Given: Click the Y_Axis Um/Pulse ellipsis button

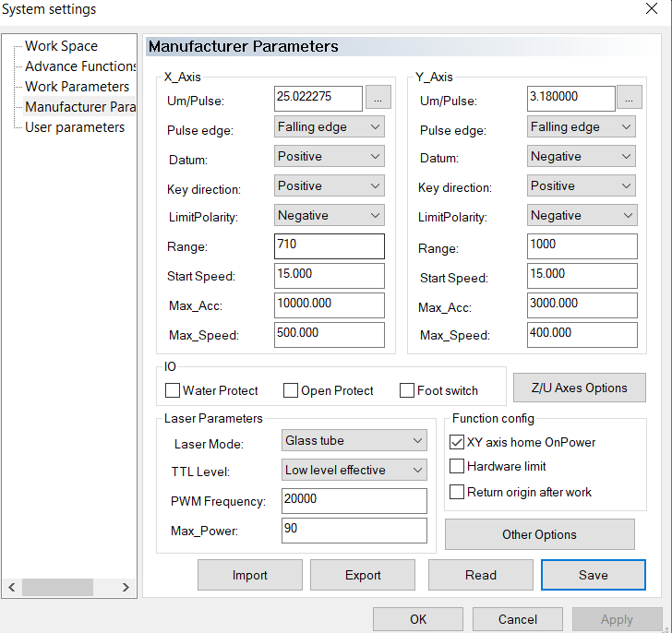Looking at the screenshot, I should coord(629,98).
